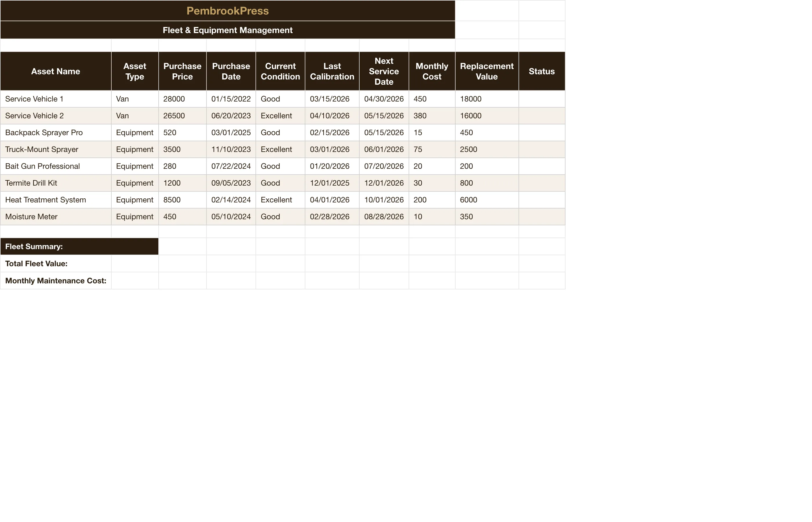The width and height of the screenshot is (812, 522).
Task: Click purchase date 11/10/2023
Action: click(x=231, y=149)
